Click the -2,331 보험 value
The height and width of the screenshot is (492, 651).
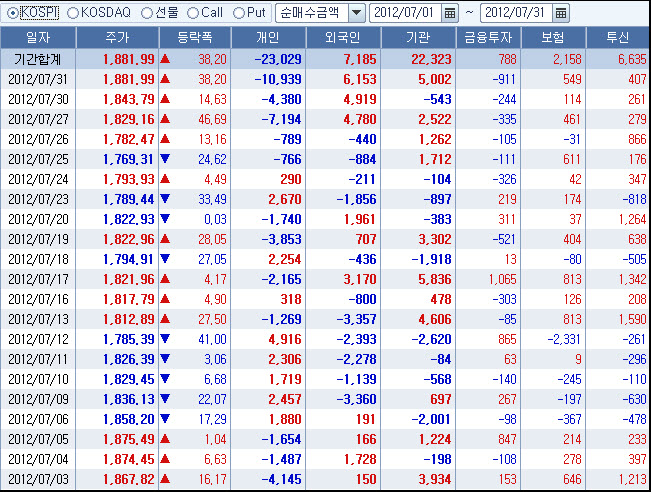(564, 340)
